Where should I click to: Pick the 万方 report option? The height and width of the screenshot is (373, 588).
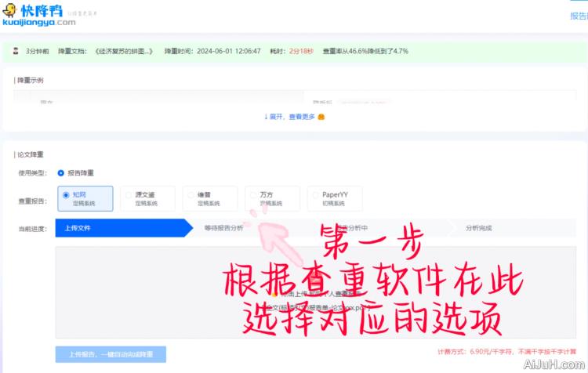[272, 199]
